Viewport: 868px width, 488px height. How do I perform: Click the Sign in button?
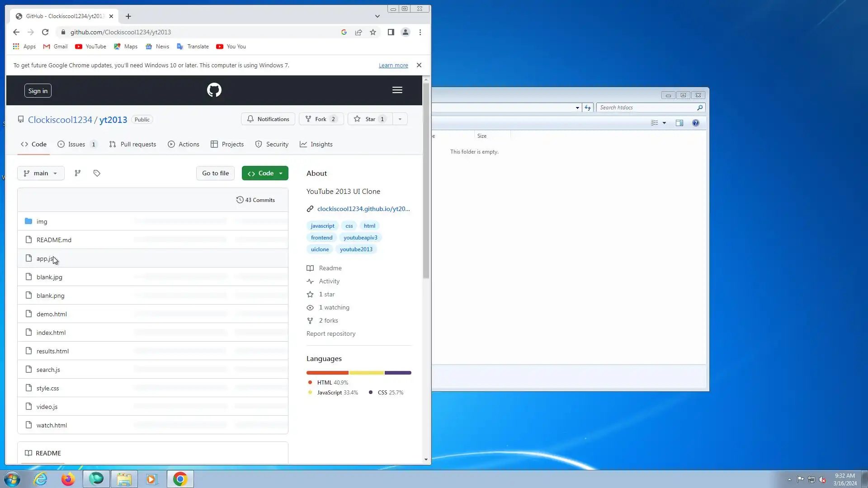click(x=38, y=91)
